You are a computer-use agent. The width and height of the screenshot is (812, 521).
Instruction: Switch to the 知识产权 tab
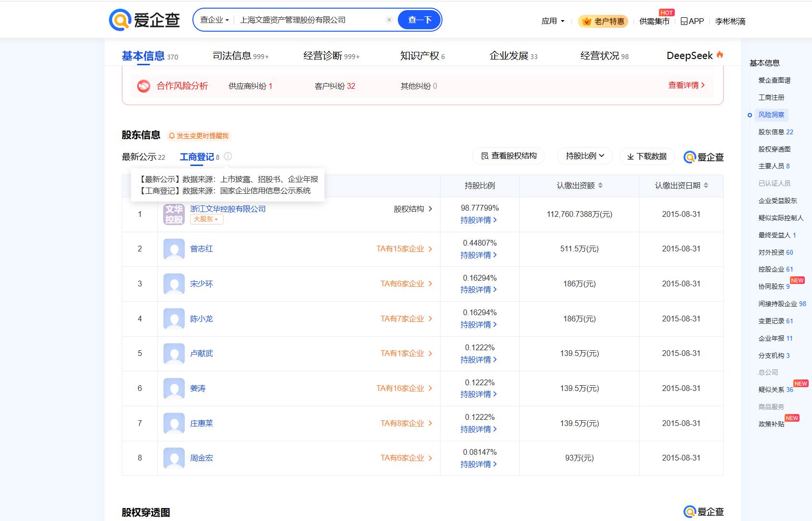(x=422, y=56)
